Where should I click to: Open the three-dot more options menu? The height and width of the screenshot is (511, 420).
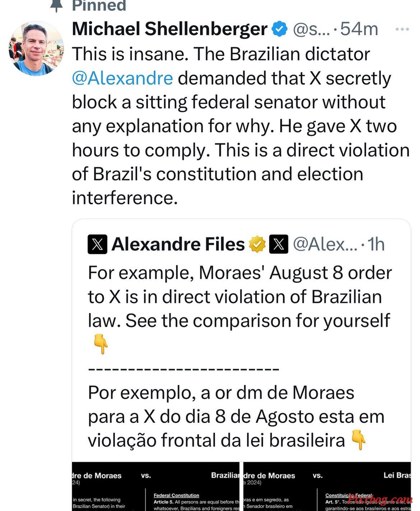click(x=402, y=29)
